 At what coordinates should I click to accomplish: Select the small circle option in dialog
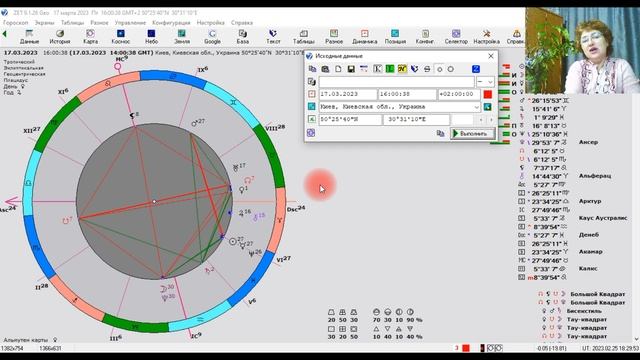tap(440, 69)
